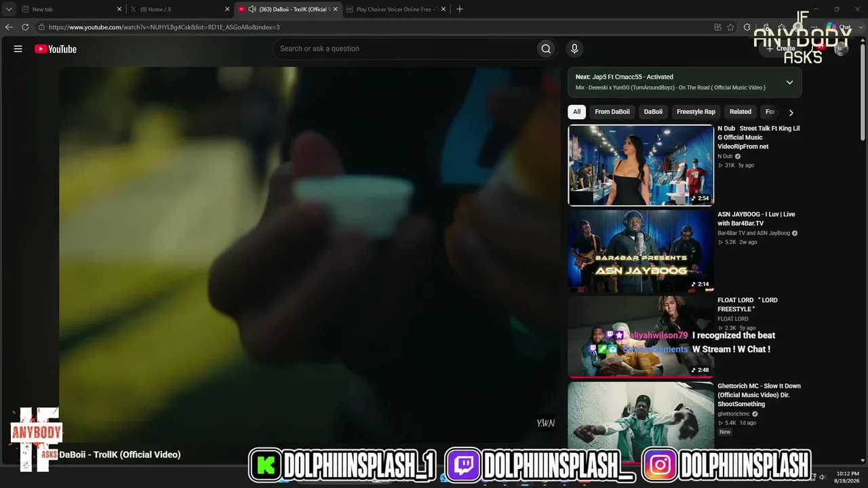Screen dimensions: 868x488
Task: Select the All filter chip
Action: 576,112
